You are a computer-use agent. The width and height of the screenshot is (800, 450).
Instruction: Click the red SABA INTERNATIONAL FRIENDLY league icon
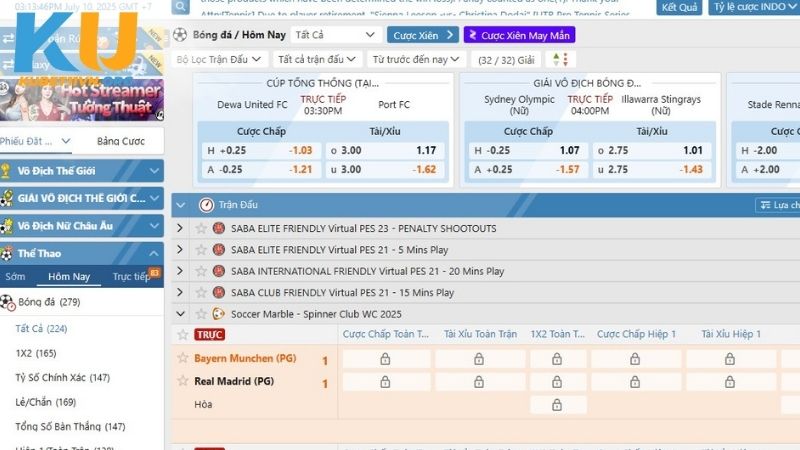click(x=218, y=271)
